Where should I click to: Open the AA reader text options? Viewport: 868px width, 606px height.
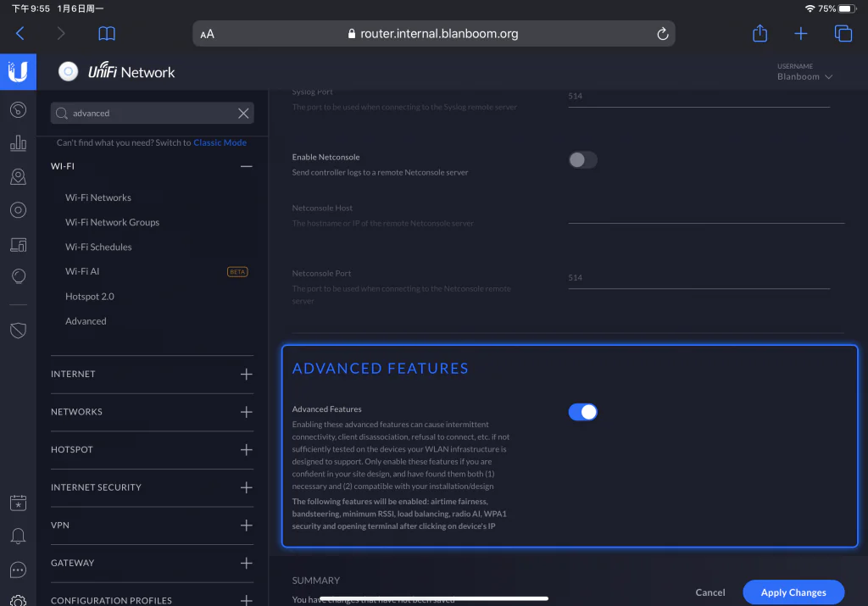coord(207,34)
